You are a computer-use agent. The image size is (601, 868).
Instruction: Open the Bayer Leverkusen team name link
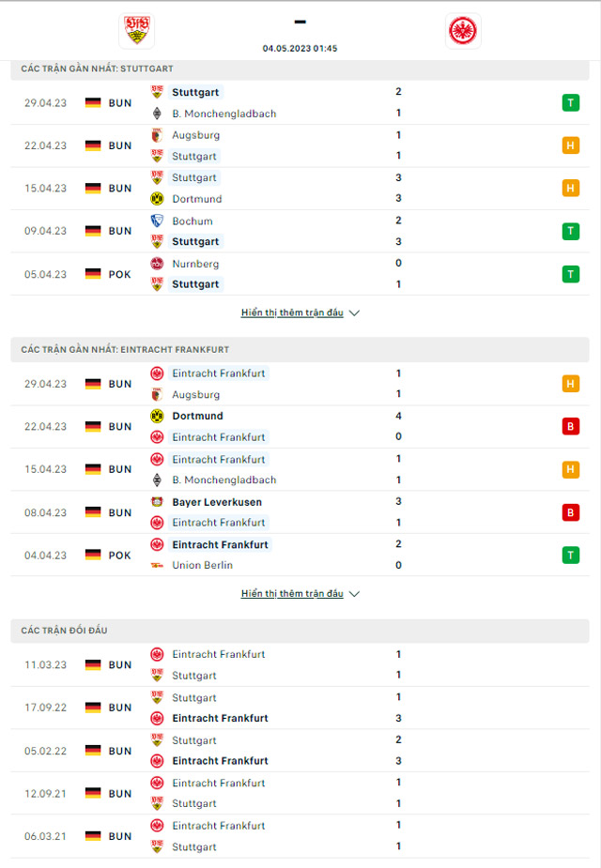pyautogui.click(x=217, y=502)
